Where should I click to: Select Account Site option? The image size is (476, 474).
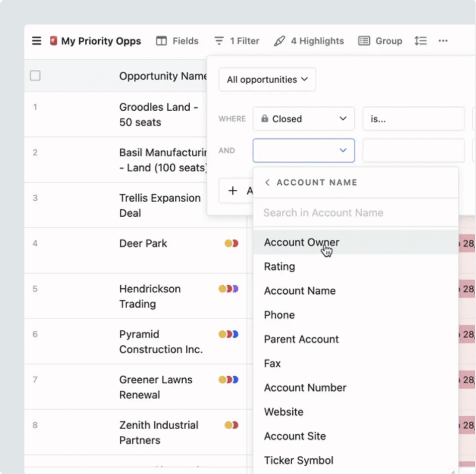[356, 436]
